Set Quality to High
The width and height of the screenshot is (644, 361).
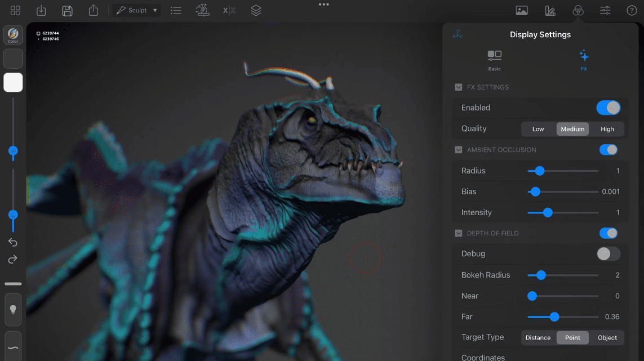pyautogui.click(x=607, y=129)
